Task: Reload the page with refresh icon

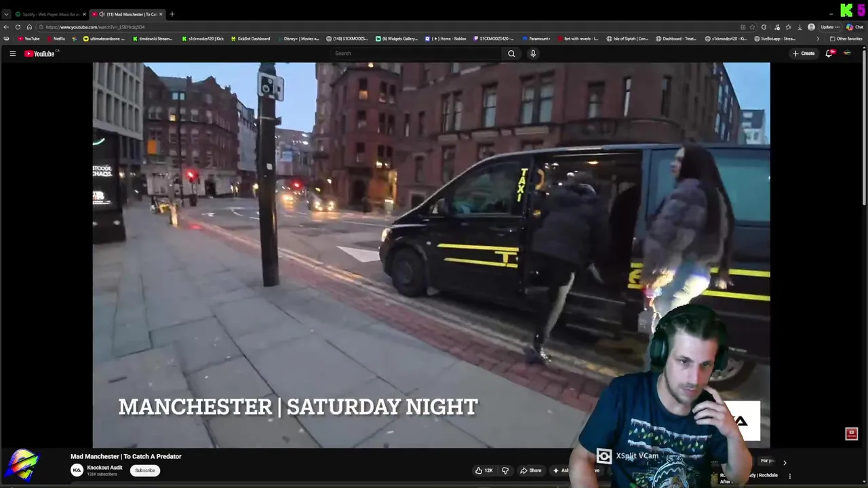Action: [18, 27]
